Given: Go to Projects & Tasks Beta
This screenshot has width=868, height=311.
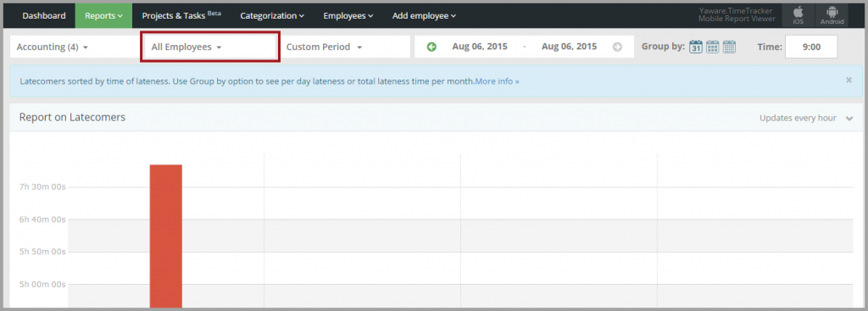Looking at the screenshot, I should pyautogui.click(x=181, y=15).
